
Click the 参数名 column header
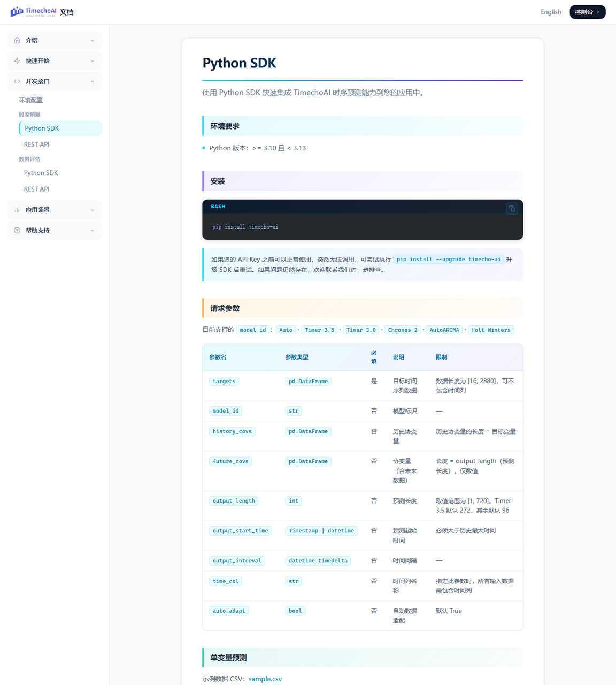(x=218, y=357)
